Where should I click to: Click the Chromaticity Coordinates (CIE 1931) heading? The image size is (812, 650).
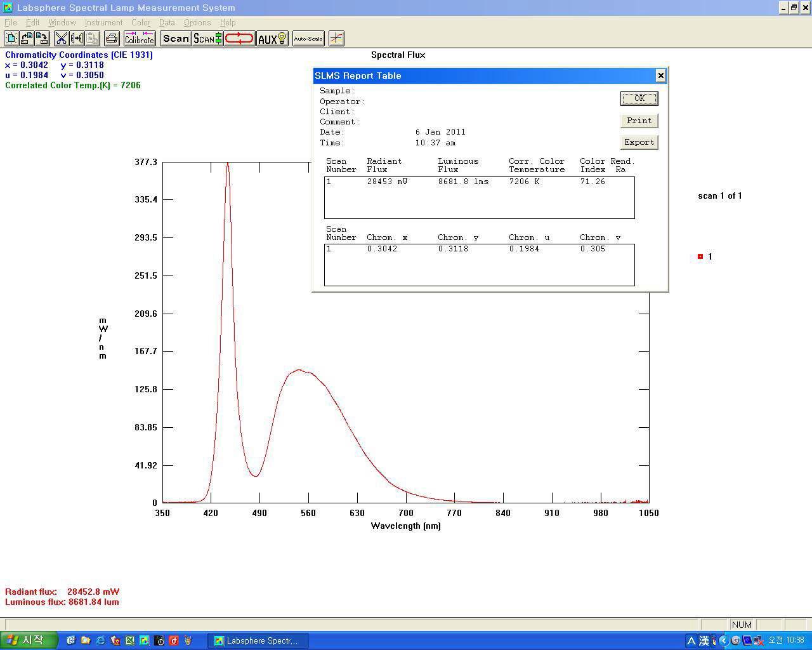coord(79,55)
